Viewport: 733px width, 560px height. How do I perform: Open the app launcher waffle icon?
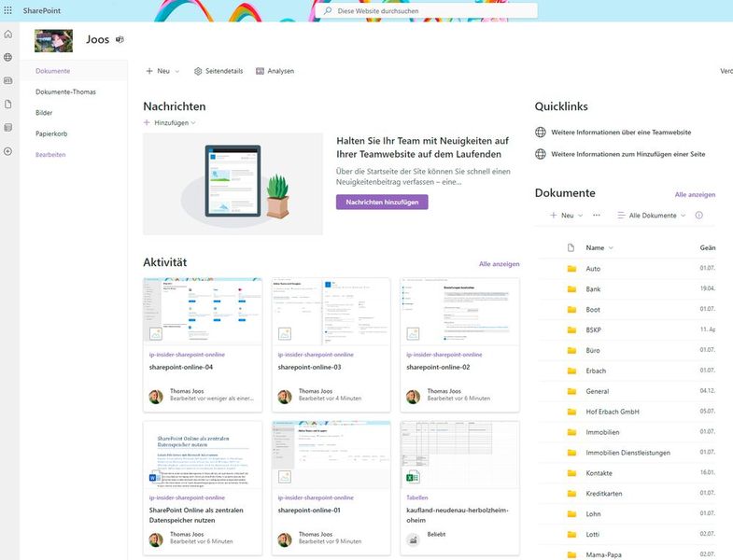click(8, 10)
